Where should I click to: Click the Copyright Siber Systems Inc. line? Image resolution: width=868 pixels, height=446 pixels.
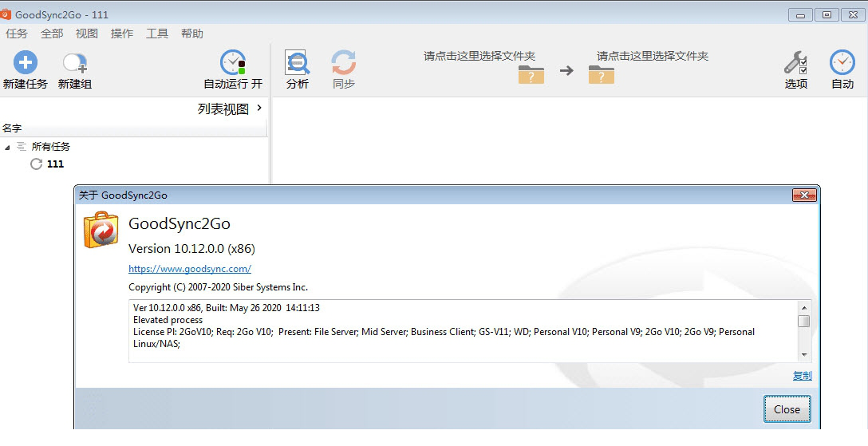pyautogui.click(x=218, y=287)
